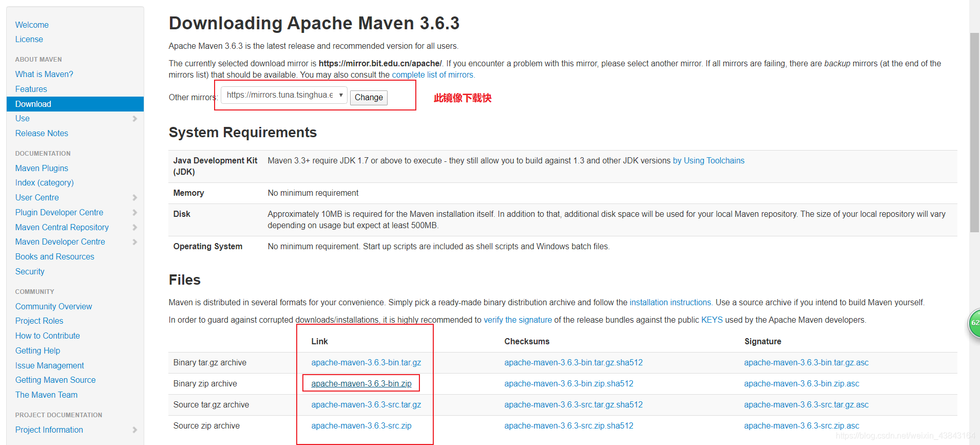
Task: Open The Maven Team link
Action: [x=46, y=395]
